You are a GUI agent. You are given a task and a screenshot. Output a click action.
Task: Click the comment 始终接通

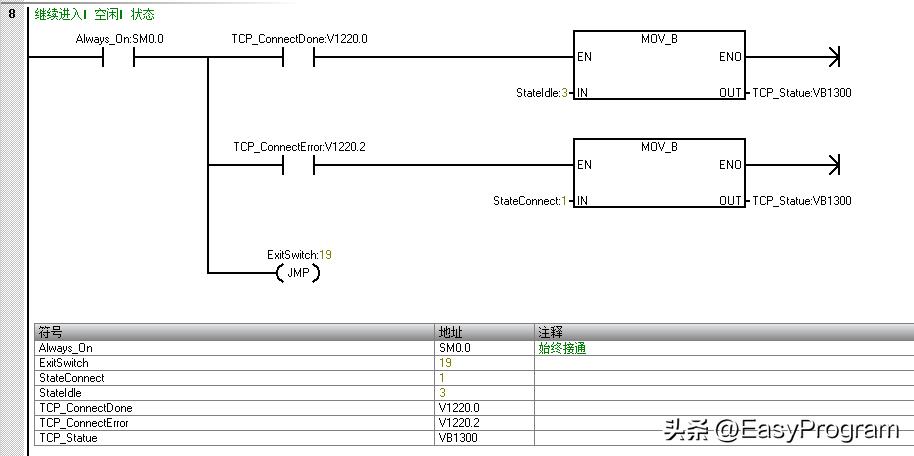[562, 348]
